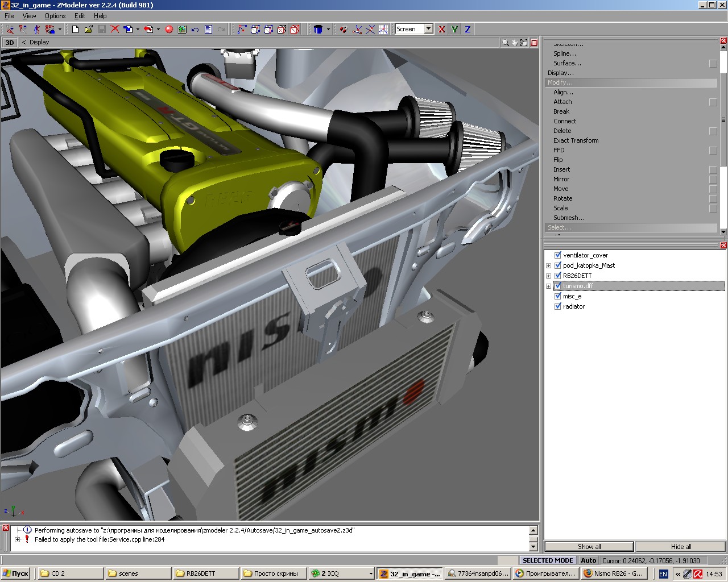Open dropdown arrow next to Import icon
Image resolution: width=728 pixels, height=582 pixels.
138,29
